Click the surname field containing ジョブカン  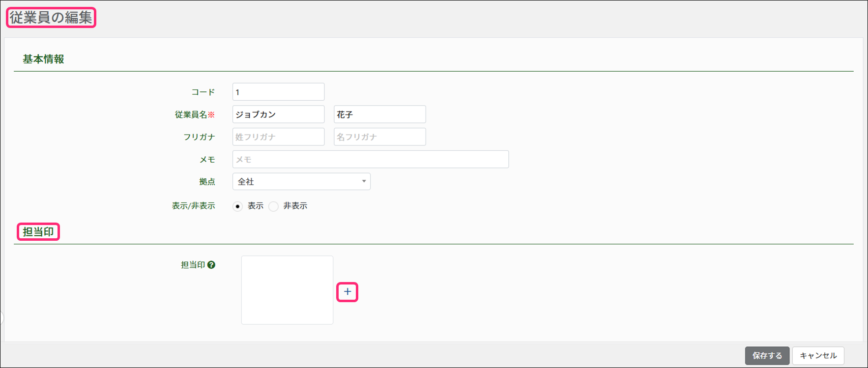tap(278, 114)
